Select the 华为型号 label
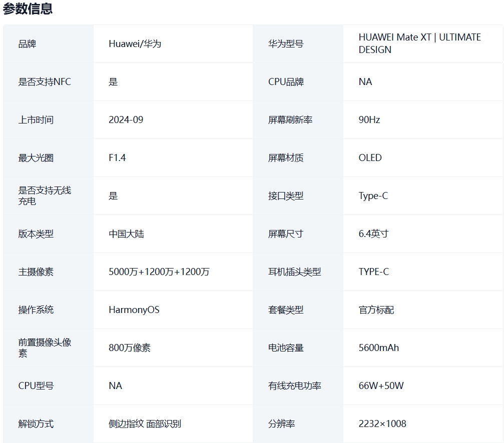The image size is (504, 443). (x=286, y=43)
